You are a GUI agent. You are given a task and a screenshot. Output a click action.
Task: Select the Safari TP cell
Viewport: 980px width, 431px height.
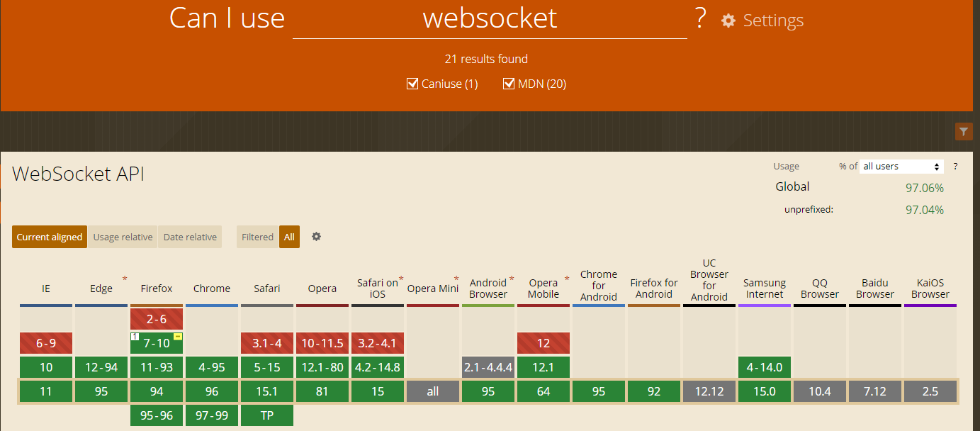(x=267, y=415)
